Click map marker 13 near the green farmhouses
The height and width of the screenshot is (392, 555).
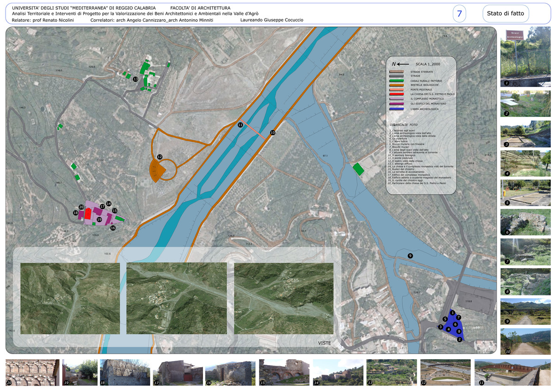coord(136,80)
